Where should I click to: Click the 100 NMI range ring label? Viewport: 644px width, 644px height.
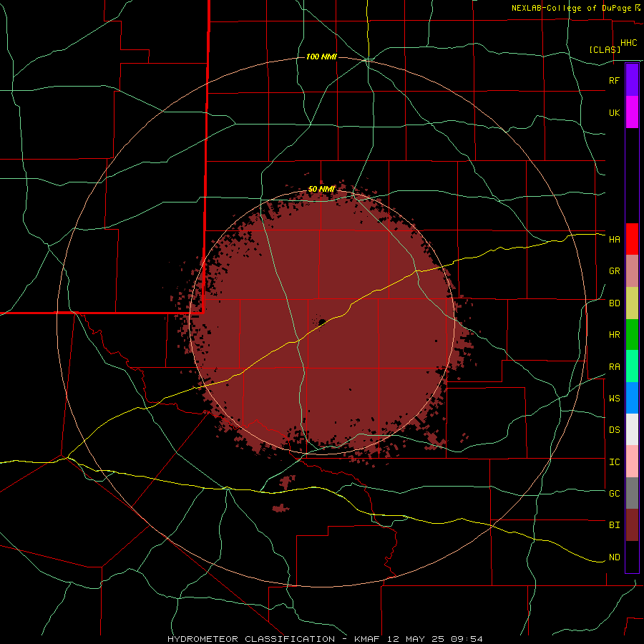click(321, 57)
